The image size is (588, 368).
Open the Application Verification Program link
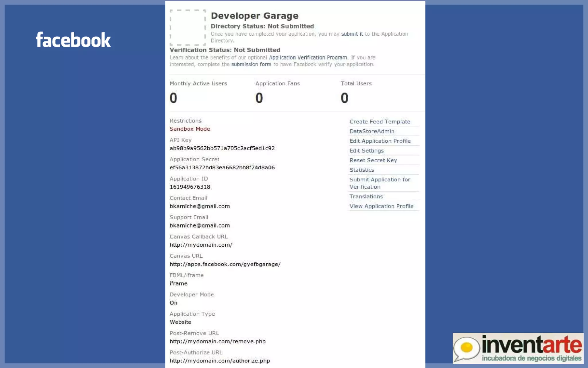[x=308, y=57]
